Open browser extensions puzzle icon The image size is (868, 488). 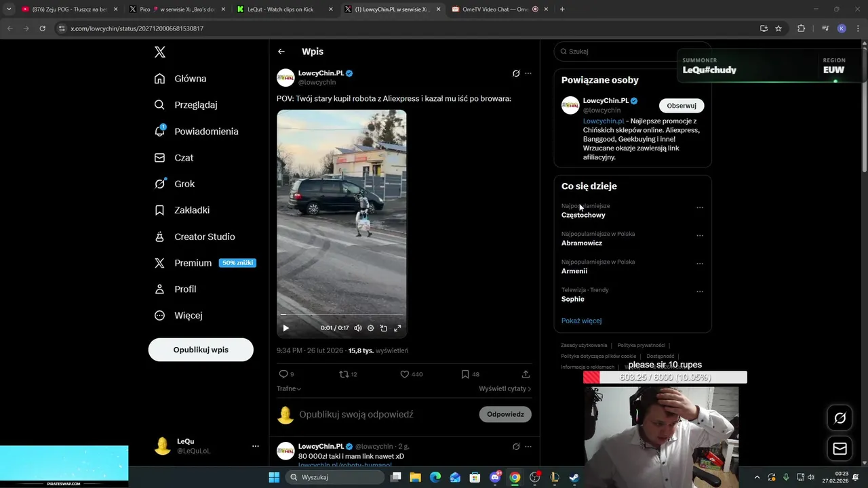point(802,28)
